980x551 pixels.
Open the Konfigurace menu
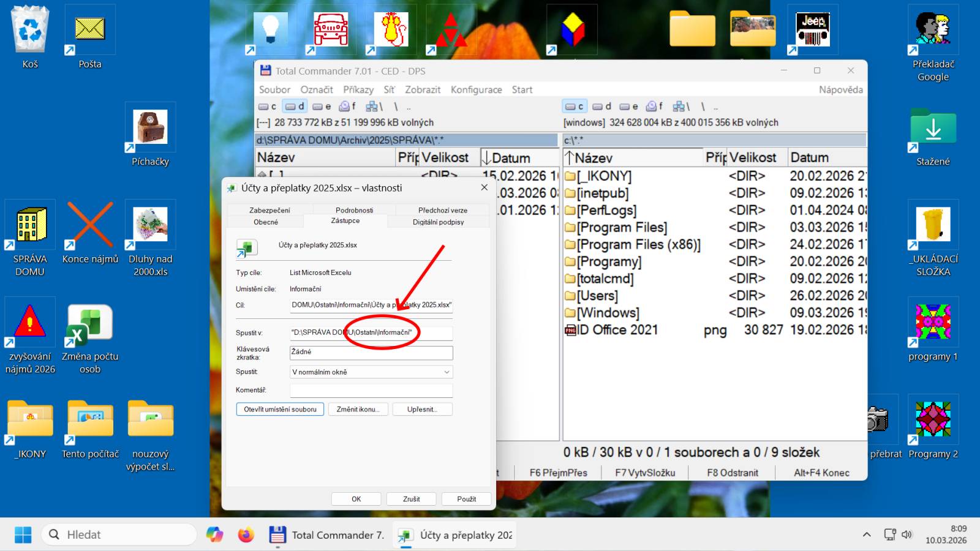pyautogui.click(x=476, y=90)
